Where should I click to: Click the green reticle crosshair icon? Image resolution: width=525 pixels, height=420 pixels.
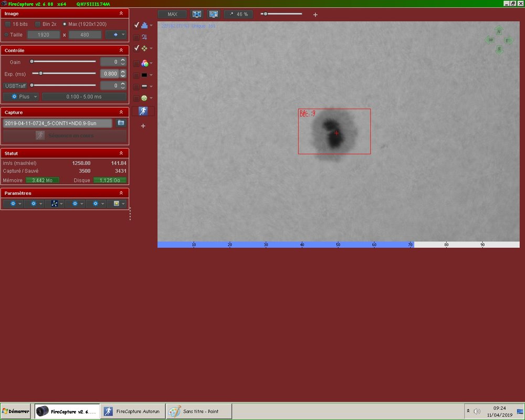tap(144, 98)
